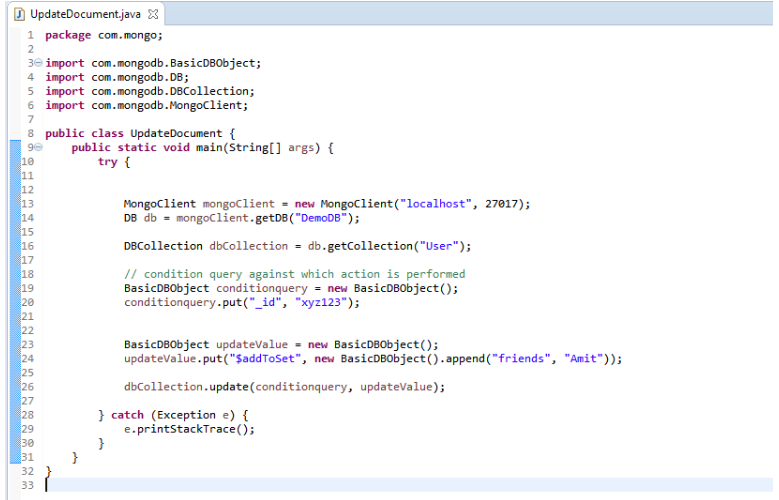Close the UpdateDocument.java editor tab
Screen dimensions: 779x500
153,14
